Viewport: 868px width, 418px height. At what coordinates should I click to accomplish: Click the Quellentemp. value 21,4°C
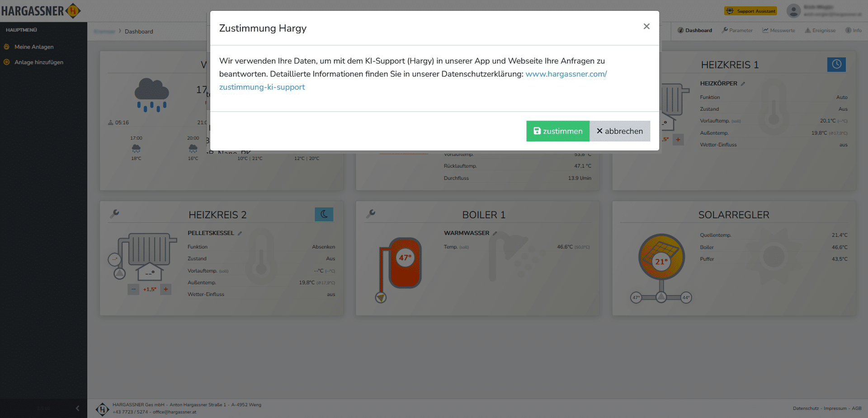(840, 235)
